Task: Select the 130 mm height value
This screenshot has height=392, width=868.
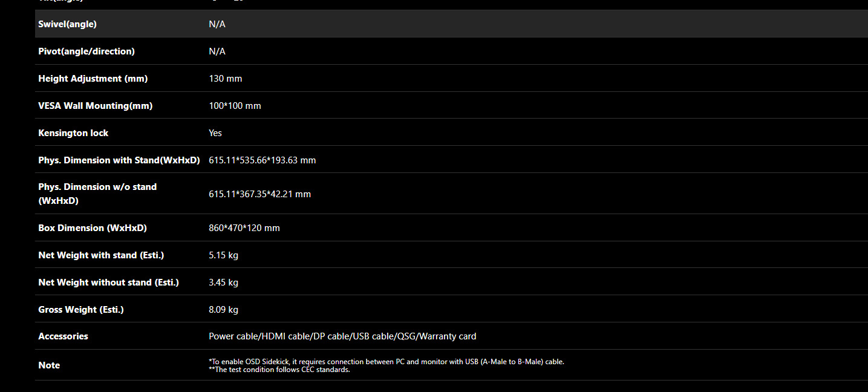Action: [x=225, y=79]
